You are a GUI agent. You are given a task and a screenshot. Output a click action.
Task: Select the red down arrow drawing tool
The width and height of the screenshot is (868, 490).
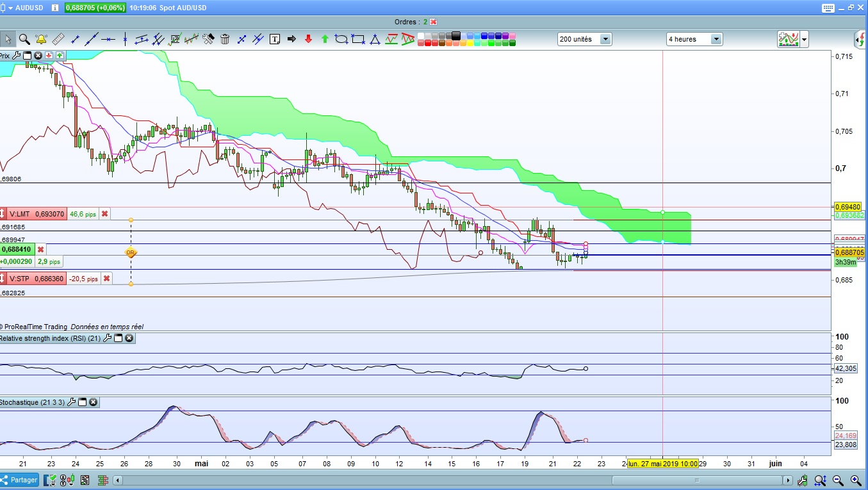(x=308, y=39)
